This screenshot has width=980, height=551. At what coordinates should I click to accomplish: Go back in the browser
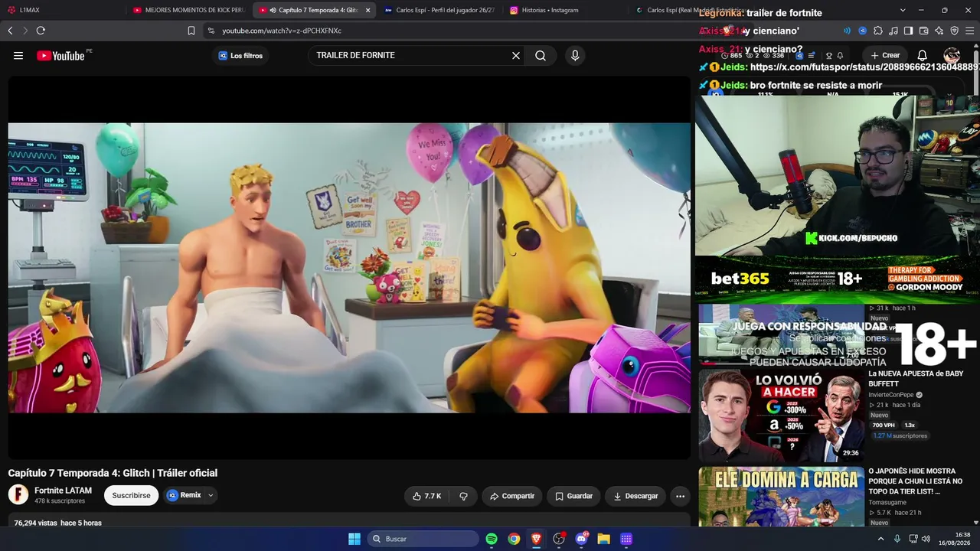(10, 31)
